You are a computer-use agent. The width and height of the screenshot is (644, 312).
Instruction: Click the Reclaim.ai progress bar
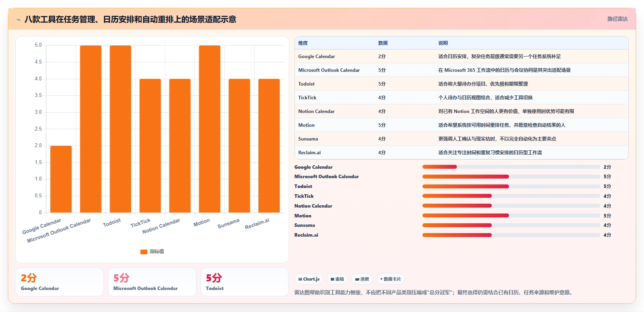click(x=511, y=235)
